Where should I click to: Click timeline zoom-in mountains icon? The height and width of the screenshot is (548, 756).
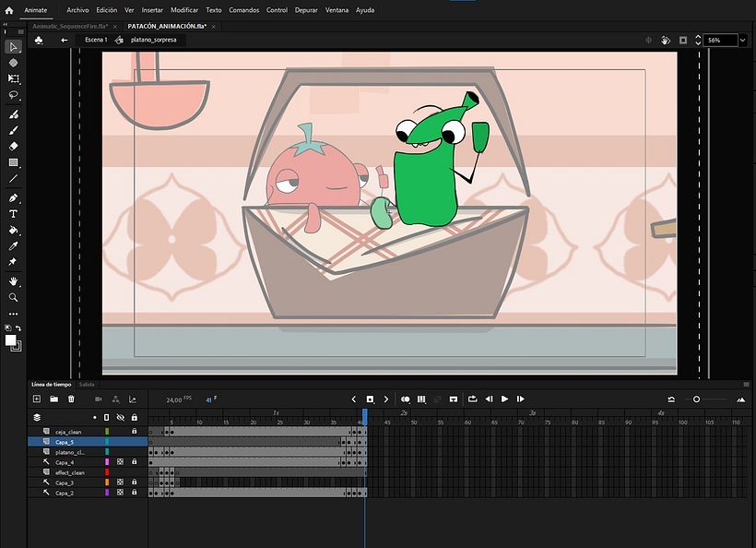(x=741, y=399)
